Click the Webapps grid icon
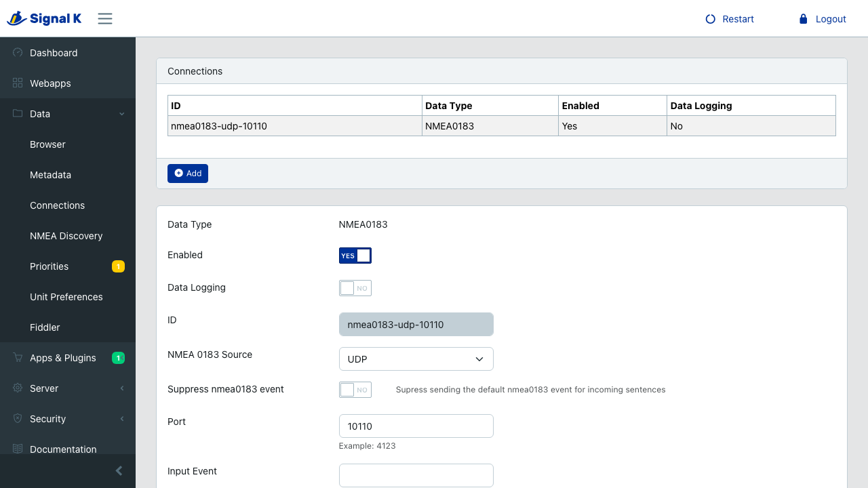The image size is (868, 488). (18, 83)
